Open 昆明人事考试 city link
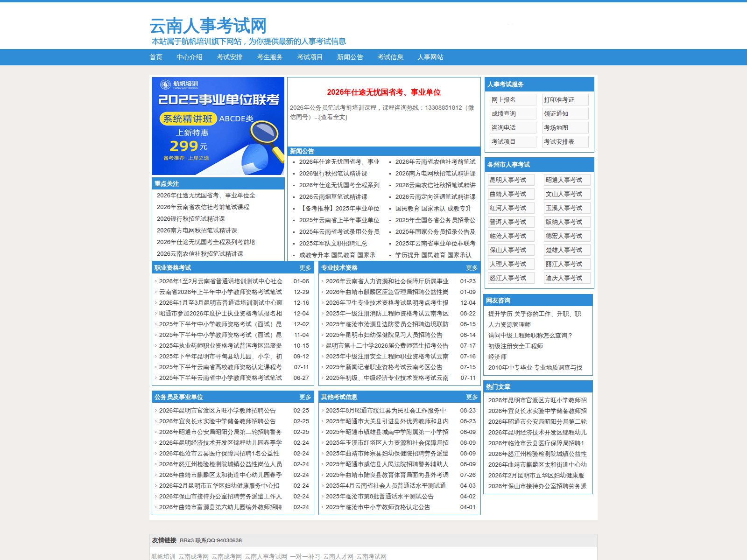 [511, 180]
